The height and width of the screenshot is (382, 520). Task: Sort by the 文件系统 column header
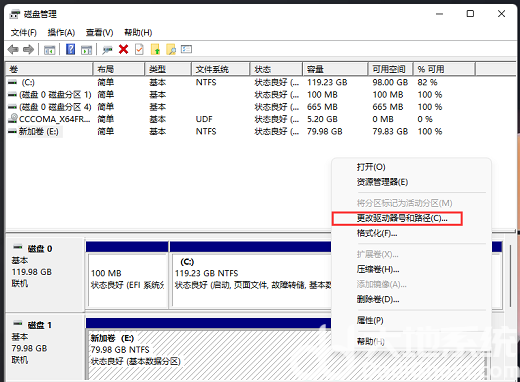(x=221, y=69)
